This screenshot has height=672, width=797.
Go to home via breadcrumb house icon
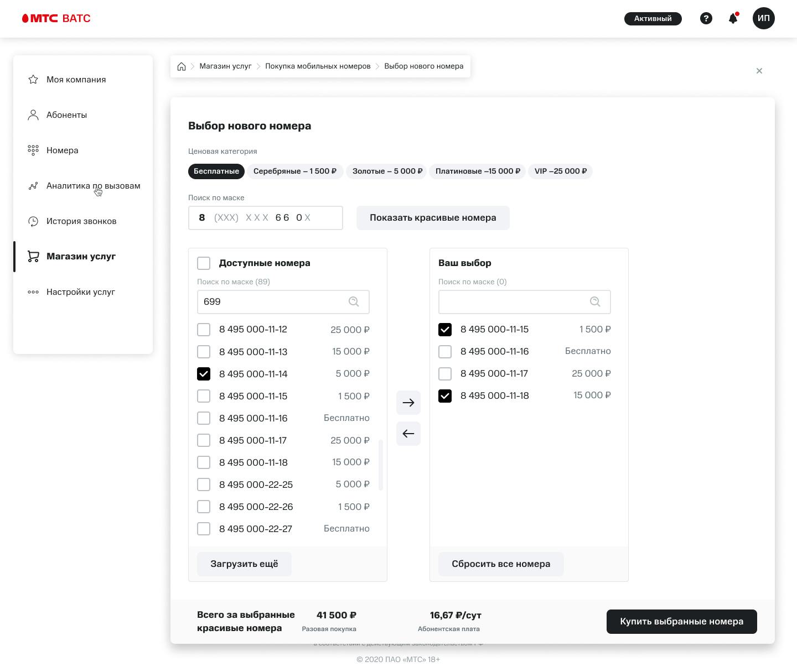181,66
